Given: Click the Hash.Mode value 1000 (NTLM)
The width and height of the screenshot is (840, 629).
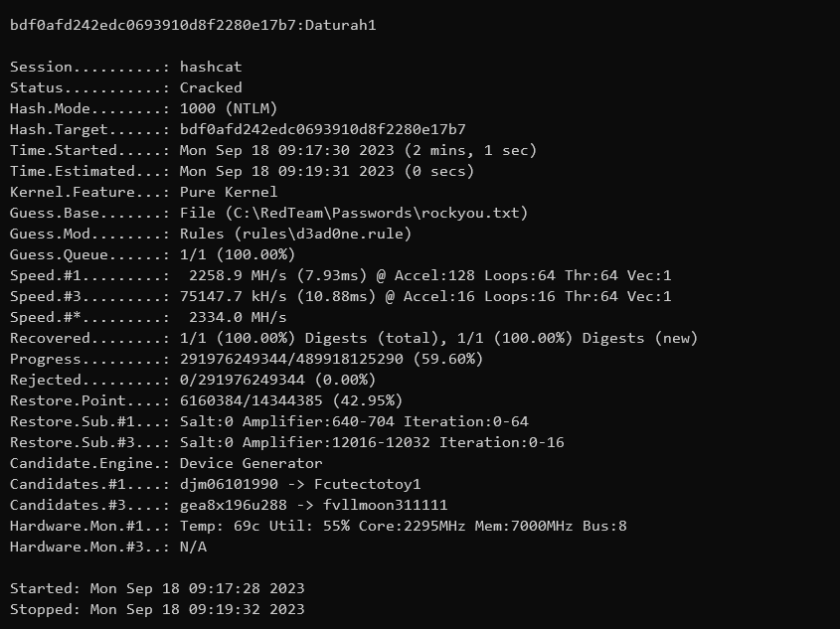Looking at the screenshot, I should [x=229, y=108].
